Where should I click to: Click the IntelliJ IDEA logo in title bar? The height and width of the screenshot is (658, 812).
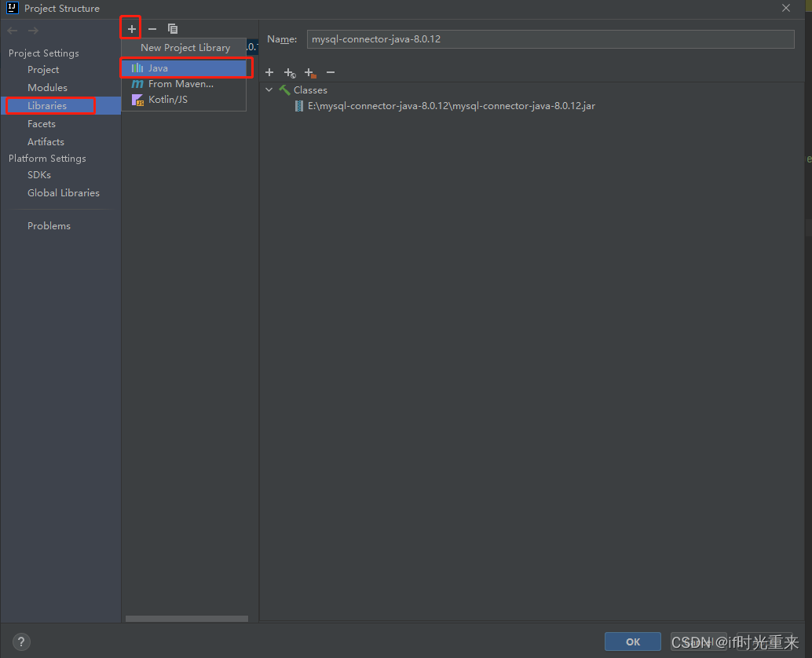13,8
